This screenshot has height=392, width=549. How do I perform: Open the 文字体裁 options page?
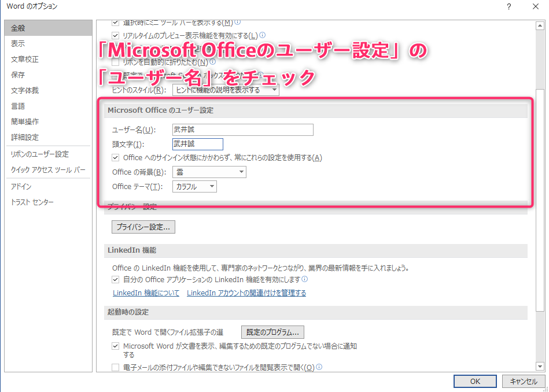coord(49,90)
